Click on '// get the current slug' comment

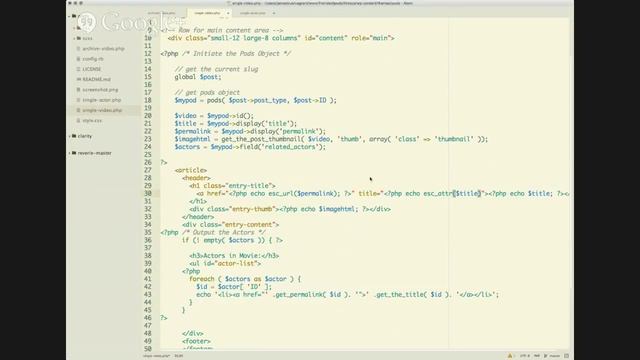(x=216, y=69)
